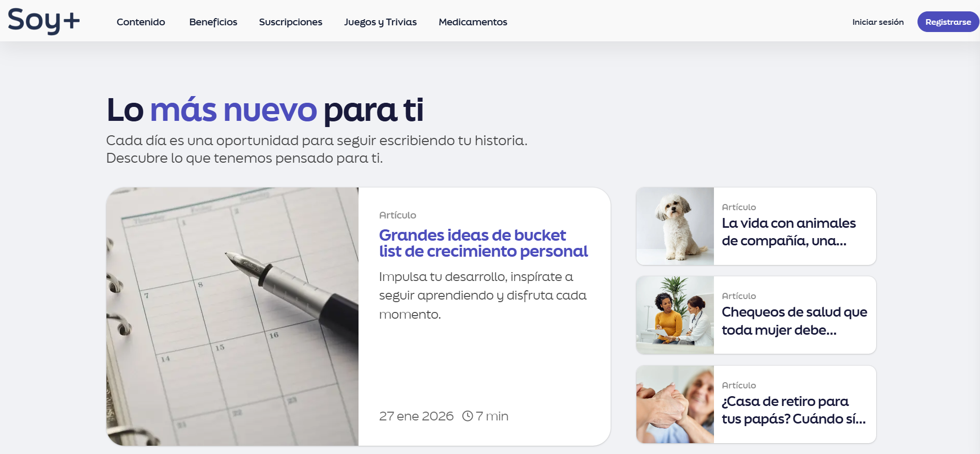Click the 27 ene 2026 date label
This screenshot has height=454, width=980.
(416, 416)
